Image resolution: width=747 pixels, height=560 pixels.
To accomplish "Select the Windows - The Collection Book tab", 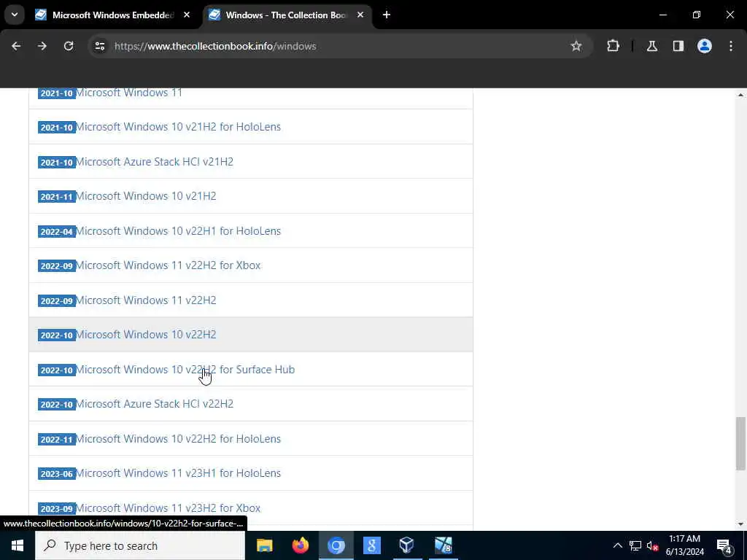I will click(286, 15).
